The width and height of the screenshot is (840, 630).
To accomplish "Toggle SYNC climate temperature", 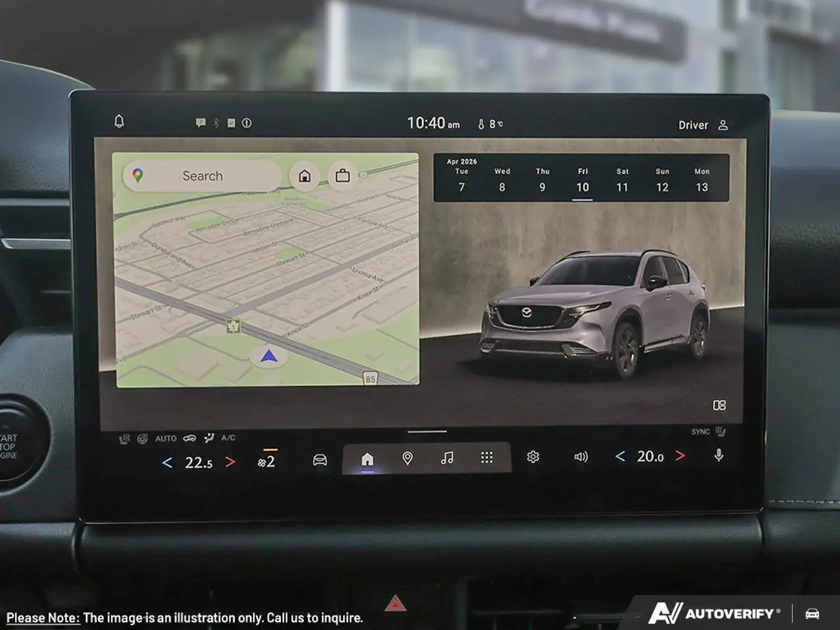I will click(701, 432).
